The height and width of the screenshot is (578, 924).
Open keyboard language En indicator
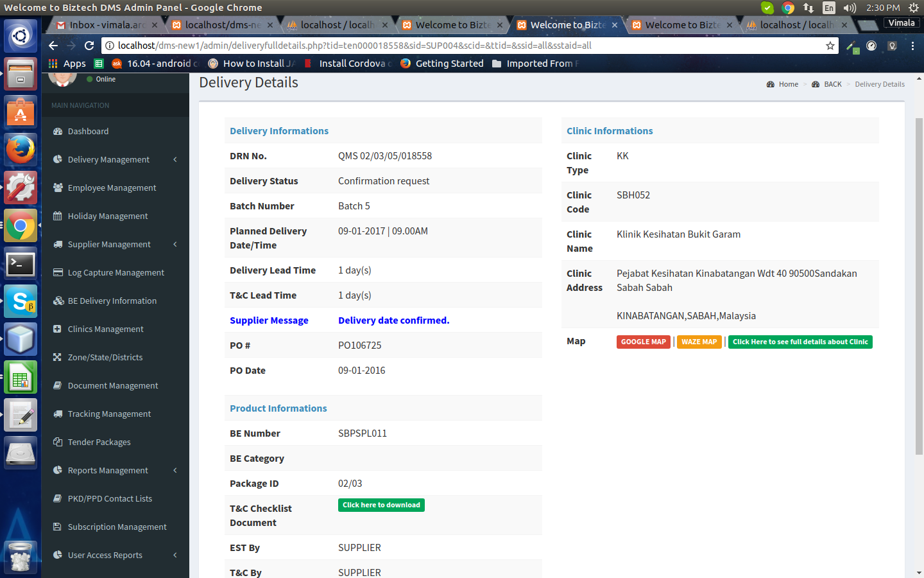pos(829,8)
